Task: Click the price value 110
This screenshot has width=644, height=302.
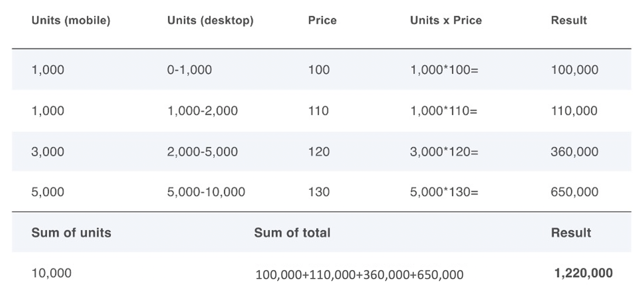Action: coord(318,111)
